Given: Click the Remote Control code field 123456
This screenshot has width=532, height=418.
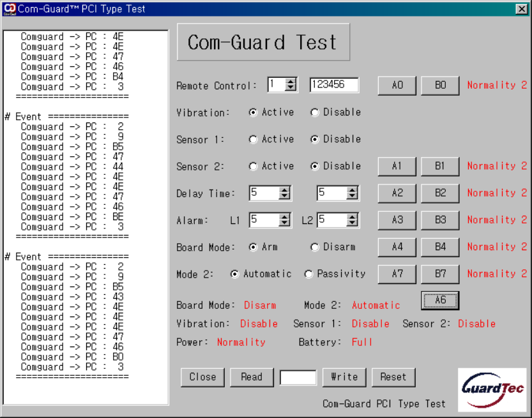Looking at the screenshot, I should 334,85.
